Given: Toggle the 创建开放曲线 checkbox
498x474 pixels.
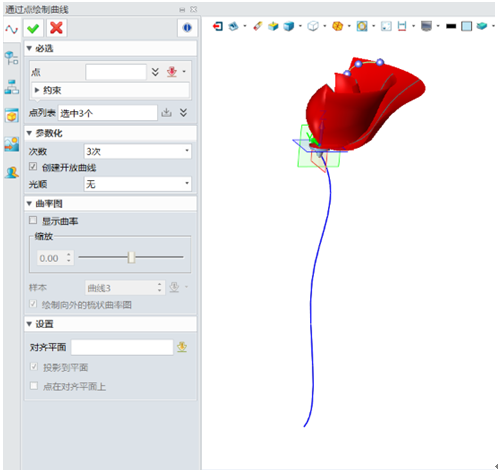Looking at the screenshot, I should [x=33, y=166].
